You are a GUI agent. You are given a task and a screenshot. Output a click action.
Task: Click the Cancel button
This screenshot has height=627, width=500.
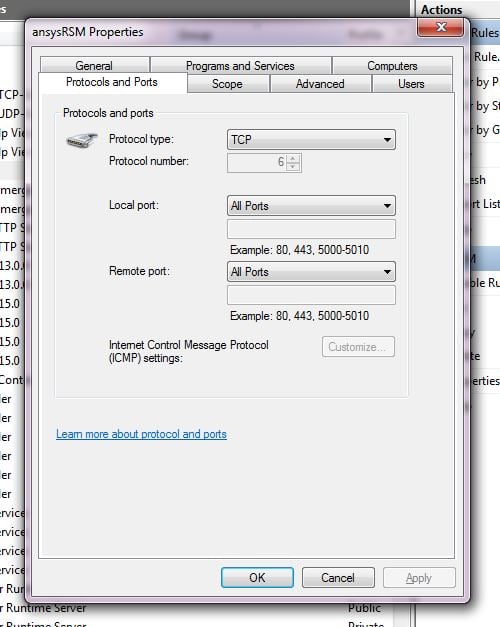pyautogui.click(x=338, y=577)
